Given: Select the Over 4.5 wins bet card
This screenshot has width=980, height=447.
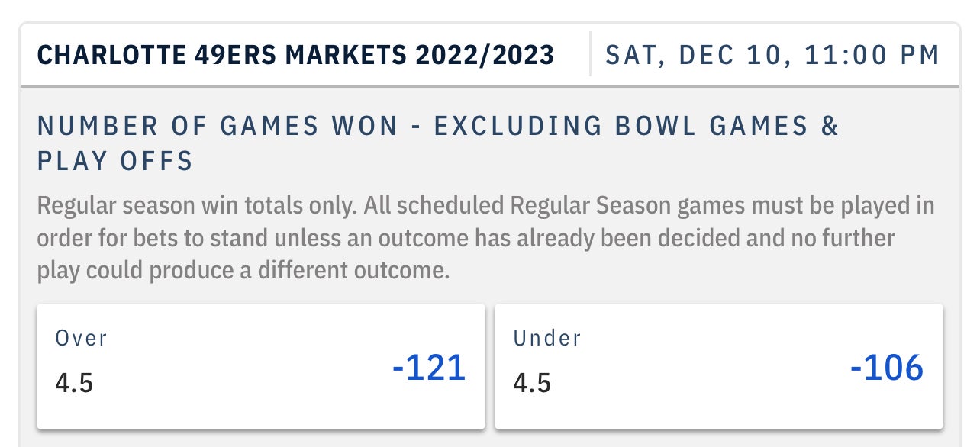Looking at the screenshot, I should click(260, 366).
